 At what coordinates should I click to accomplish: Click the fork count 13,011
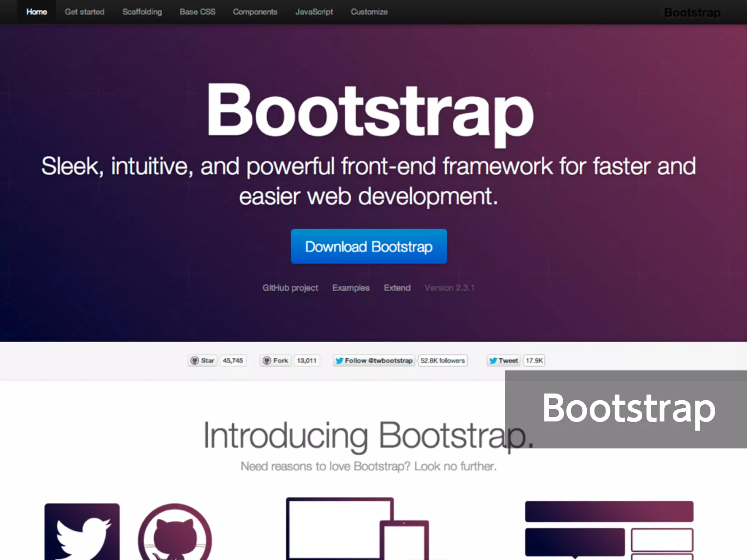307,361
